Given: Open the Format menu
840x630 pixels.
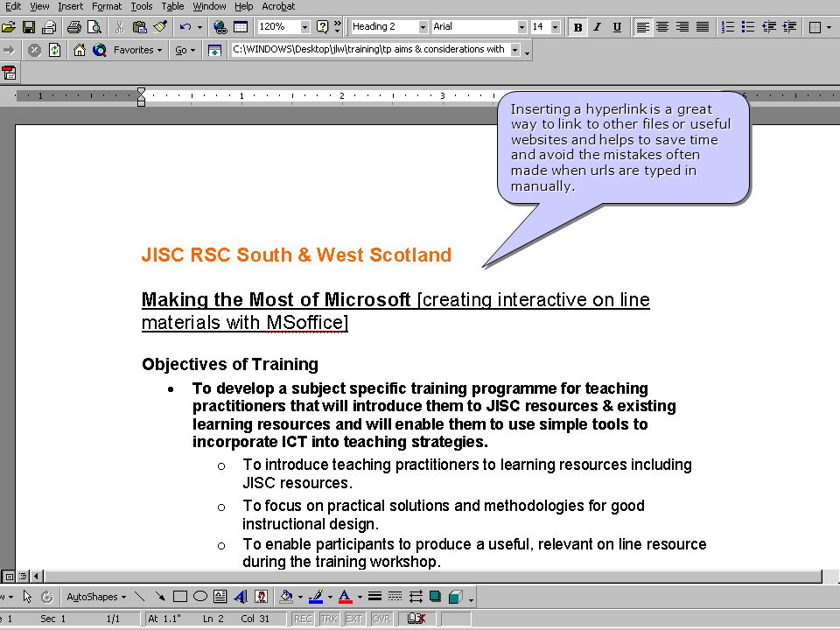Looking at the screenshot, I should pos(107,6).
